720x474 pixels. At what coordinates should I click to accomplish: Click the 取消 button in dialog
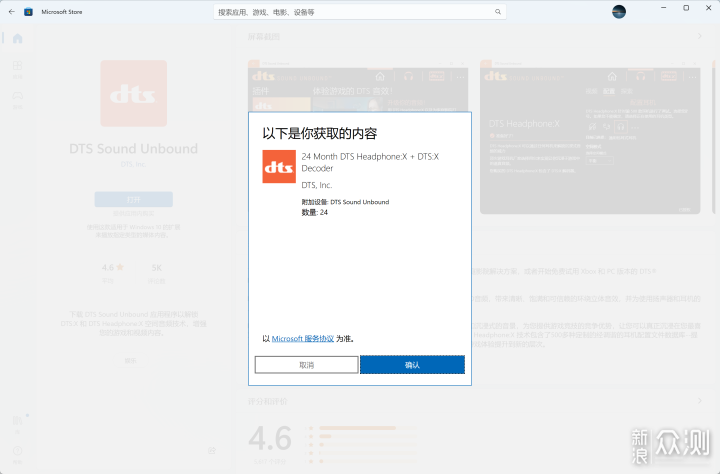(307, 365)
